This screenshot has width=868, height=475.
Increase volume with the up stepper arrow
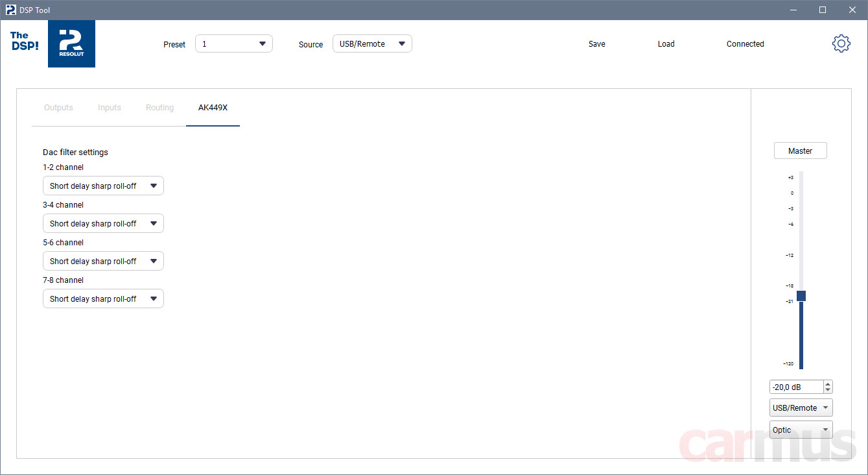click(828, 384)
